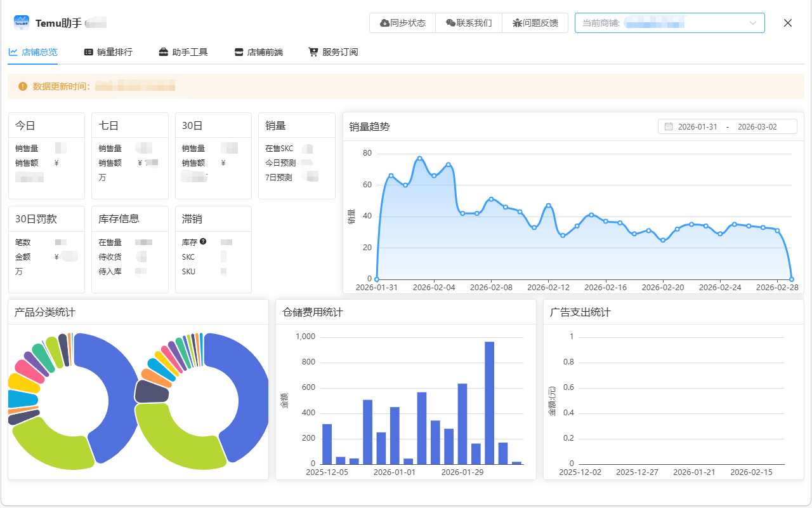
Task: Click the bug icon in 问题反馈
Action: point(517,23)
